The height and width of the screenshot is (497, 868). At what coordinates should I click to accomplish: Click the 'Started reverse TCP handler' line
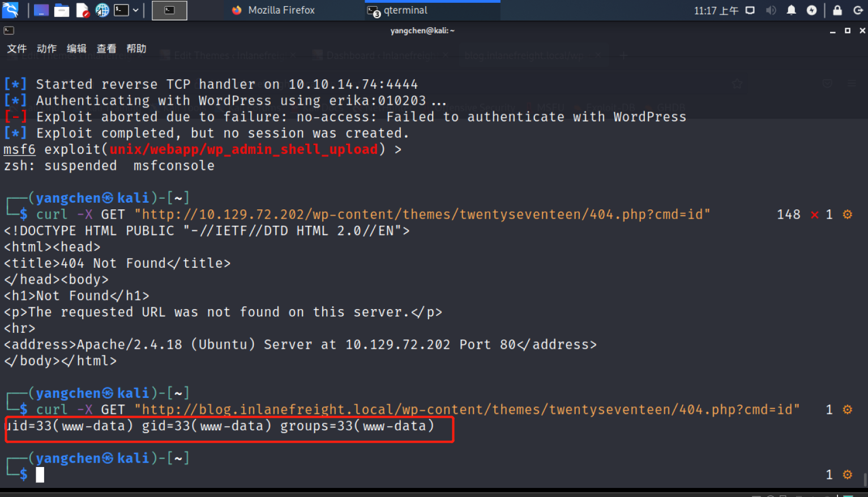pyautogui.click(x=211, y=84)
